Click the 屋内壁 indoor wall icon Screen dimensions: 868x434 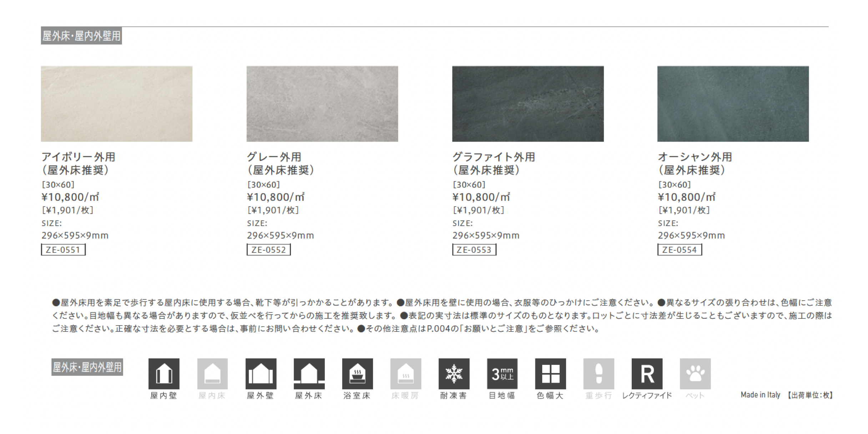pyautogui.click(x=164, y=373)
